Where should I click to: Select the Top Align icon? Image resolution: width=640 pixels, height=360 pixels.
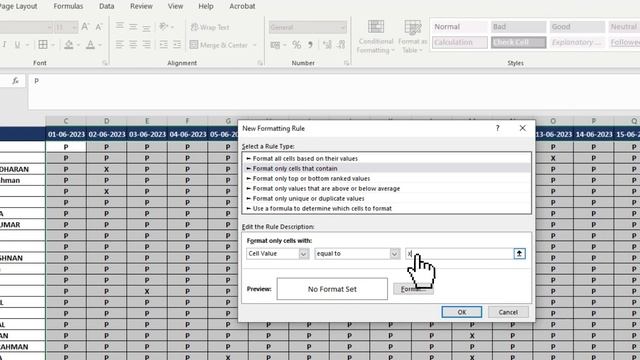[x=120, y=27]
